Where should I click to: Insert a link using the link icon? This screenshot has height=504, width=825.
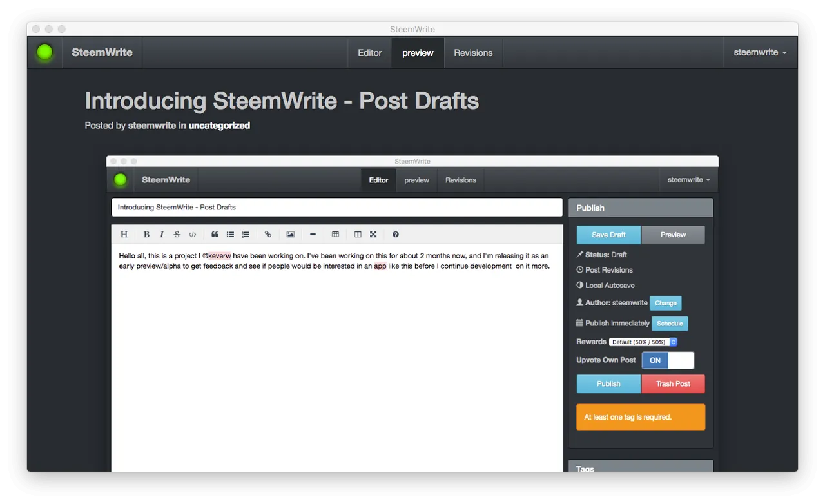pyautogui.click(x=268, y=235)
